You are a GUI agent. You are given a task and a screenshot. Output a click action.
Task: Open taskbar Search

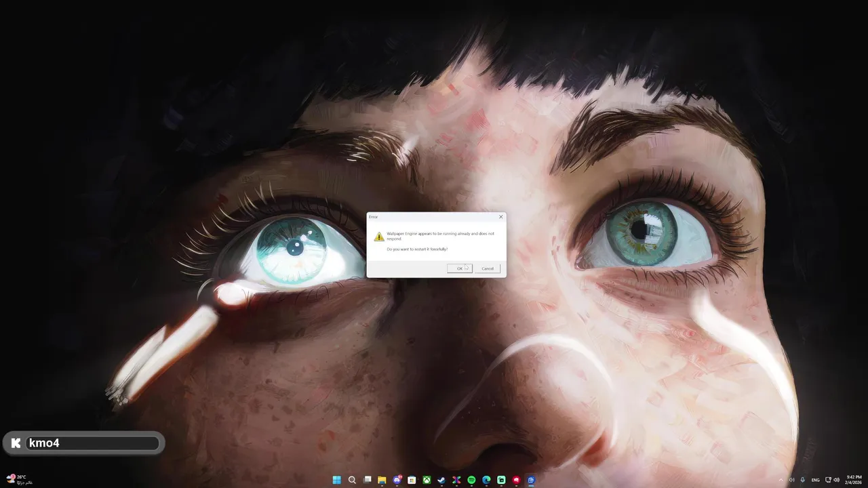(352, 480)
